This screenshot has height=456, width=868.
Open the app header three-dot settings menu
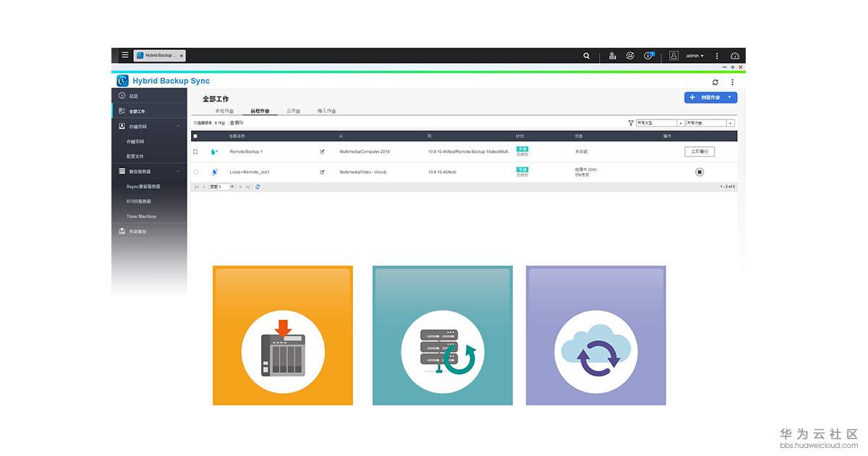click(732, 83)
